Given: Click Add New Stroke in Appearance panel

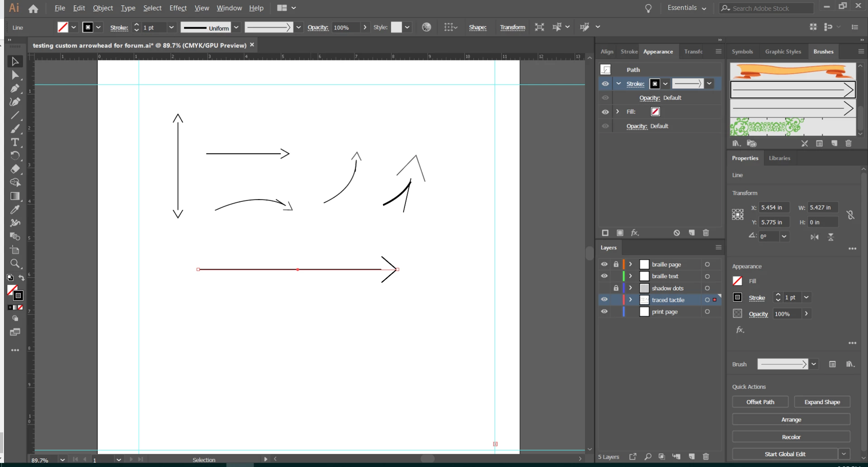Looking at the screenshot, I should (x=605, y=233).
